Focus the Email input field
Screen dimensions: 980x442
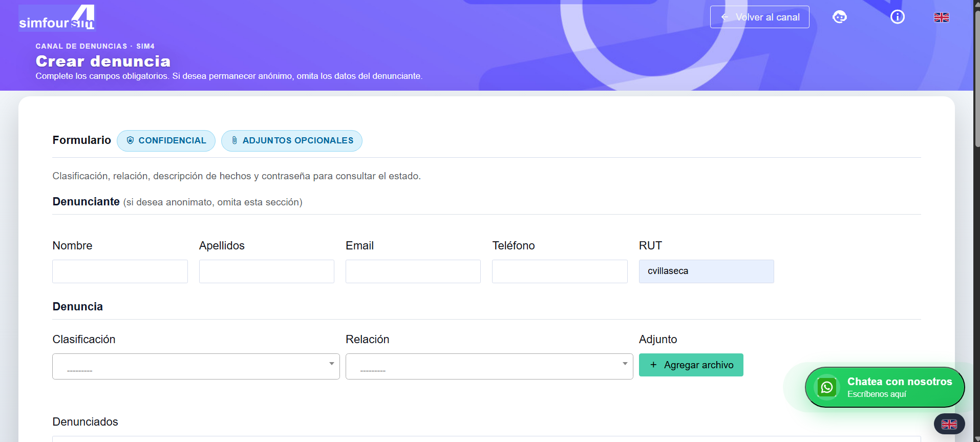click(413, 271)
